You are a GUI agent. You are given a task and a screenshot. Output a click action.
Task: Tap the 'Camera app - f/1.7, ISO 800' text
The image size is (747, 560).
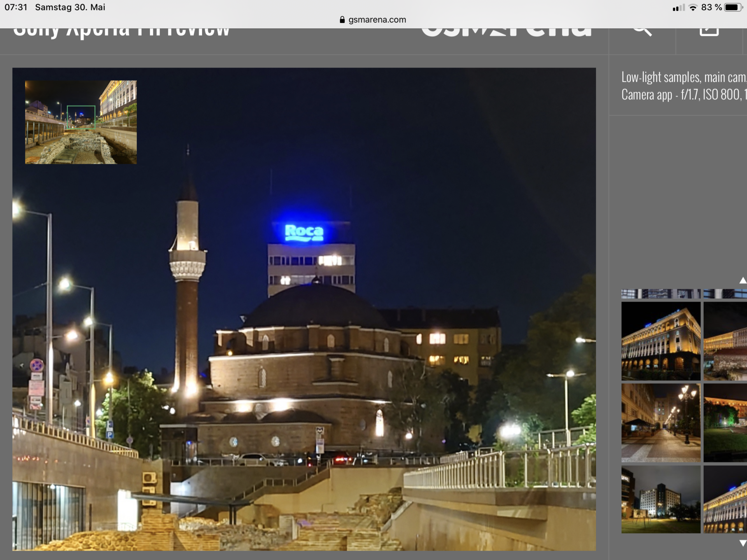click(684, 94)
